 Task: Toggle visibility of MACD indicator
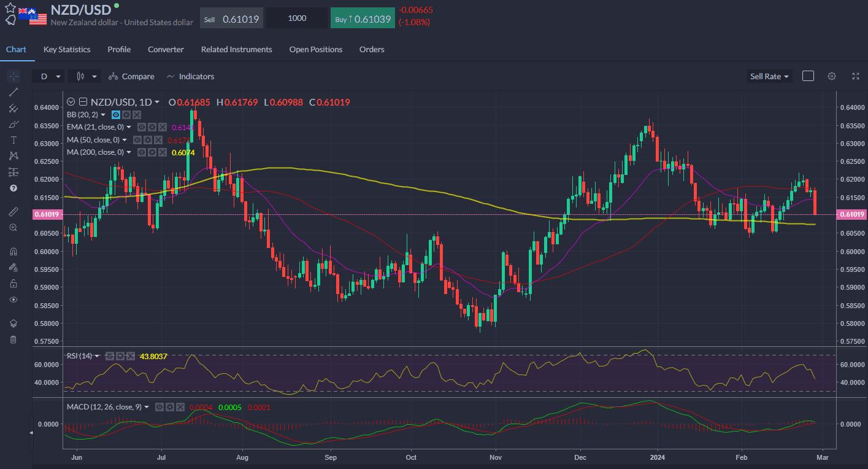tap(159, 407)
